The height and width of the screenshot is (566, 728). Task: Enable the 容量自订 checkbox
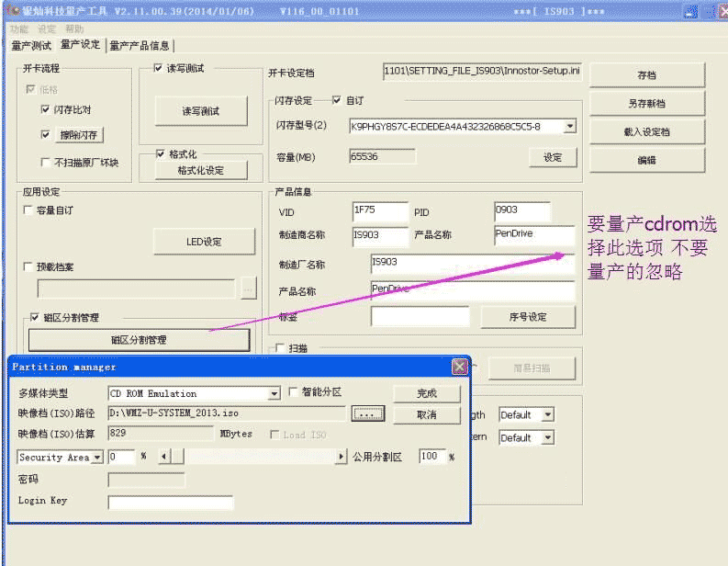pos(28,210)
